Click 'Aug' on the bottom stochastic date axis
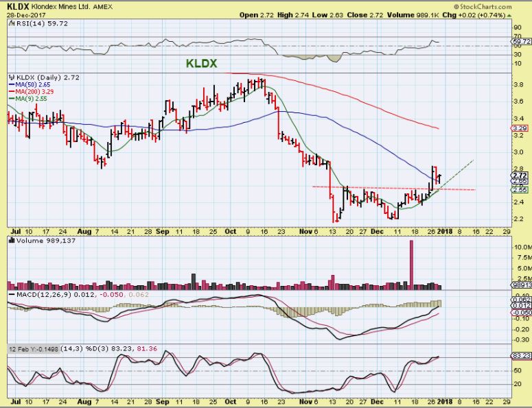Image resolution: width=532 pixels, height=408 pixels. [84, 402]
